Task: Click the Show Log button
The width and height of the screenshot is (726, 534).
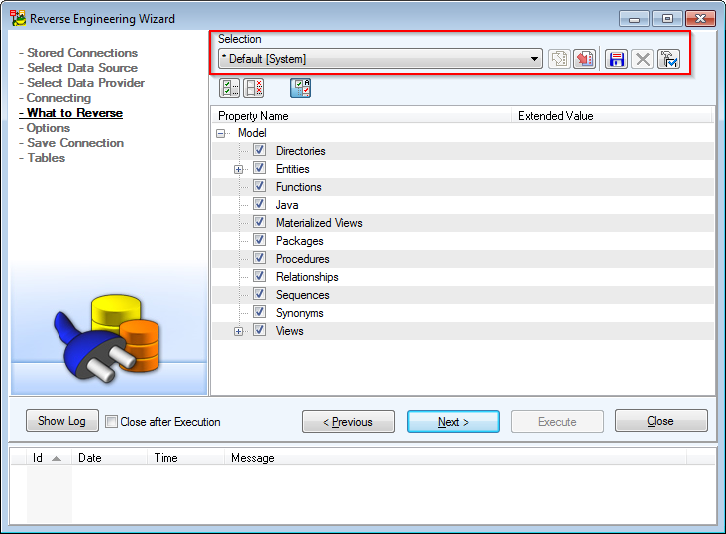Action: [x=62, y=421]
